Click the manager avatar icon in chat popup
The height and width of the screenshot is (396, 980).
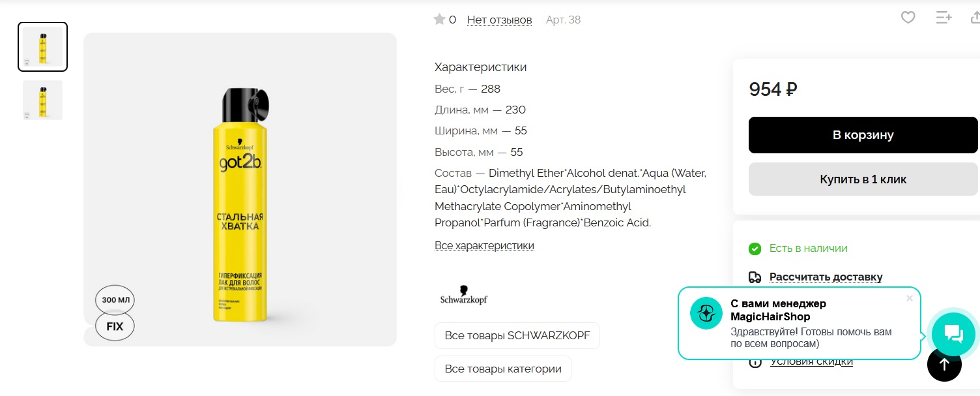tap(706, 313)
